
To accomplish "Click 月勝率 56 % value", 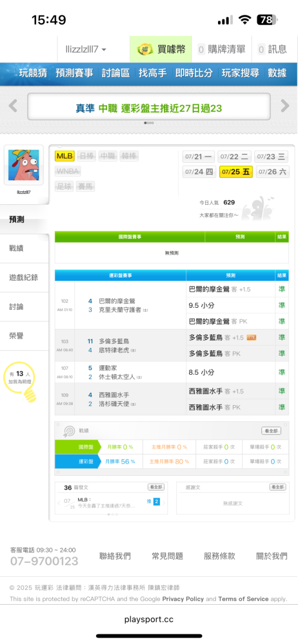I will coord(120,462).
